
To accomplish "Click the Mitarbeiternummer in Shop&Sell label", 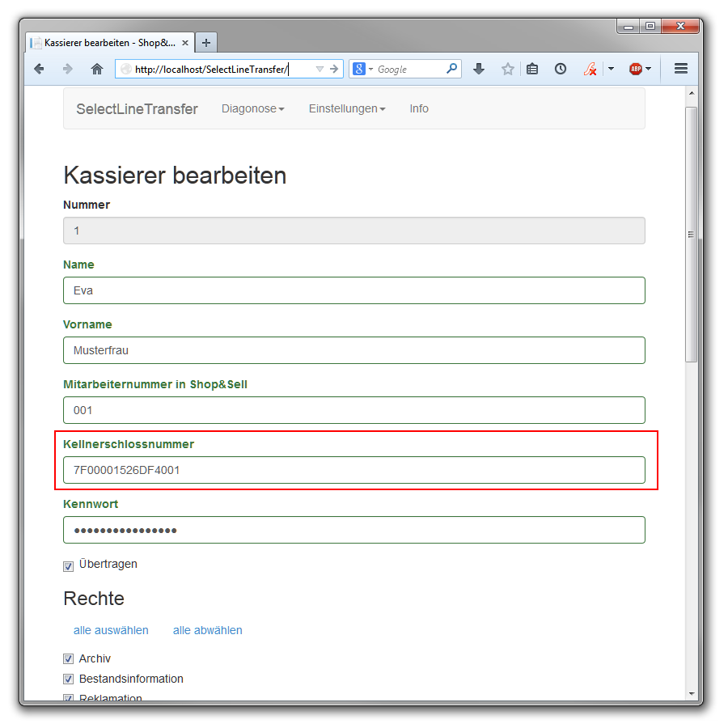I will coord(155,384).
